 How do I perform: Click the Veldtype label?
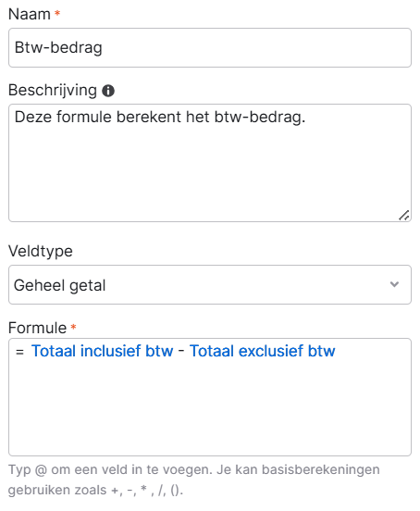[41, 251]
